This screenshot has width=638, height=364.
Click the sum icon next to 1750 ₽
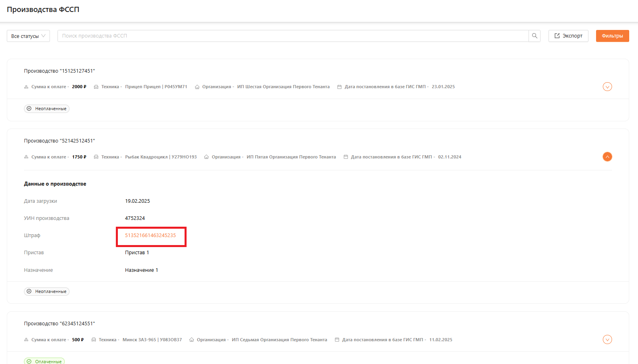[26, 157]
